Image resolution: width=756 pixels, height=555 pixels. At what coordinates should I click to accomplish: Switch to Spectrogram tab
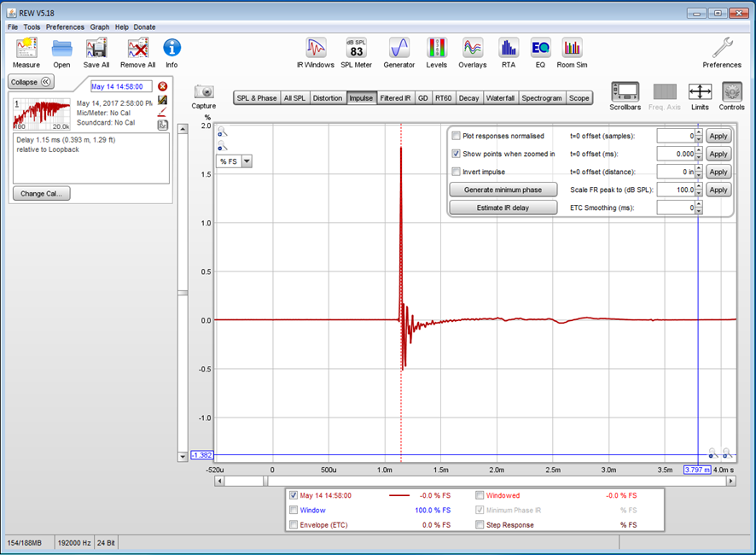tap(542, 98)
